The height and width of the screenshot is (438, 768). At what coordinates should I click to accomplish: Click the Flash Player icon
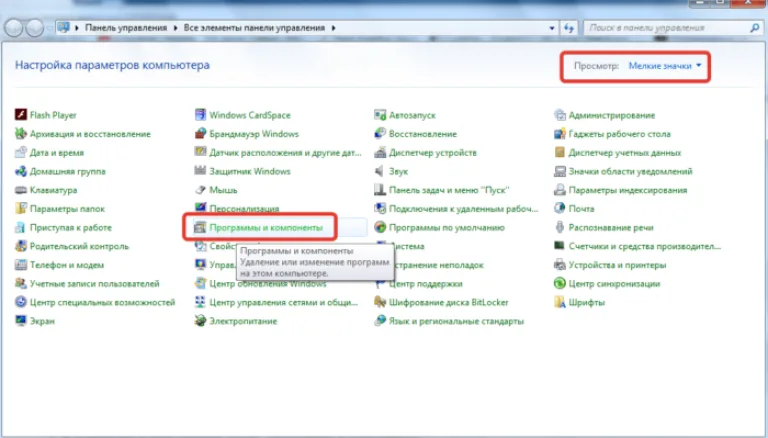(21, 115)
